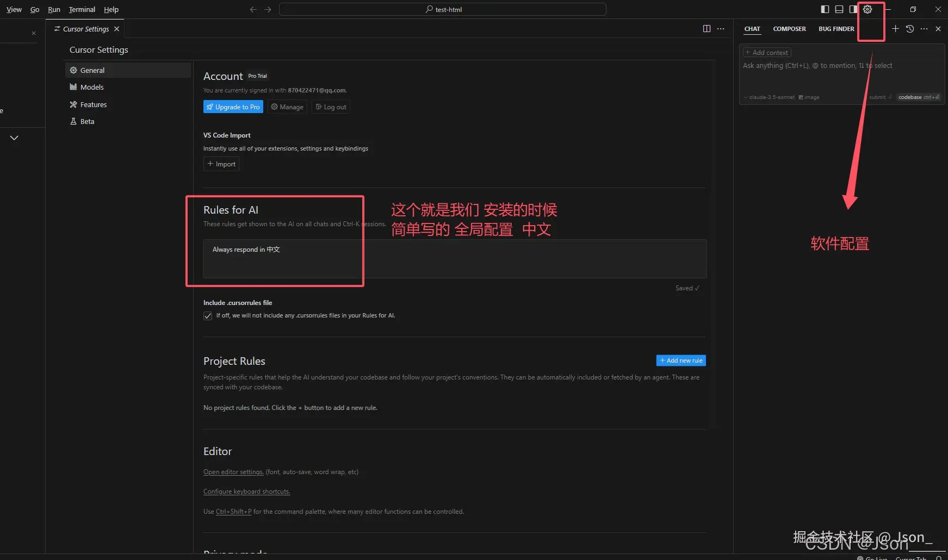Select the Features settings section

(128, 104)
